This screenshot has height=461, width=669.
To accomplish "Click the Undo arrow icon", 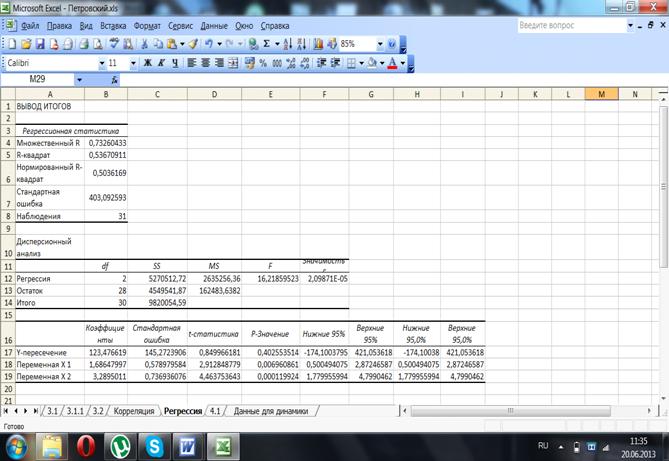I will point(208,45).
